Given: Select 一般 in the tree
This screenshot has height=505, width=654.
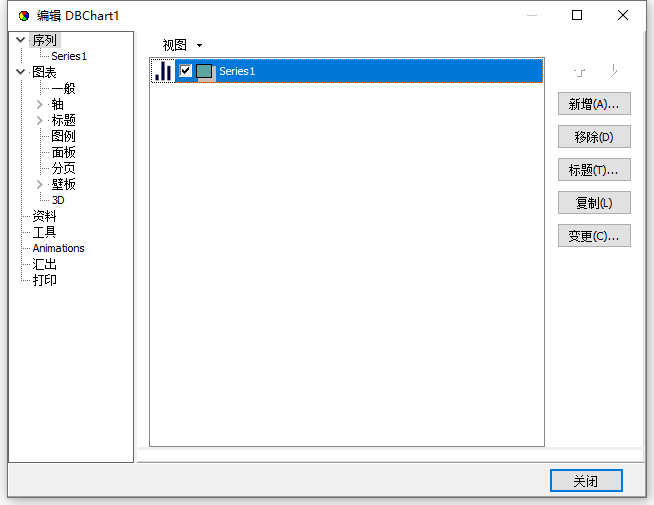Looking at the screenshot, I should [63, 88].
